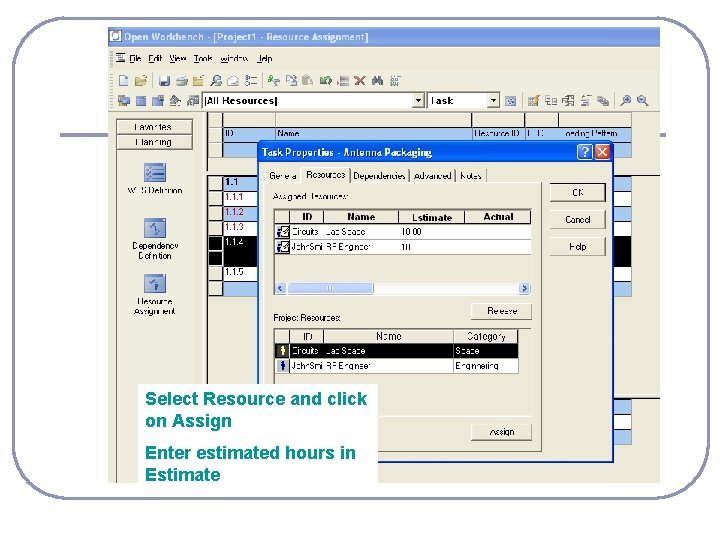This screenshot has width=720, height=540.
Task: Click the OK button
Action: pyautogui.click(x=578, y=192)
